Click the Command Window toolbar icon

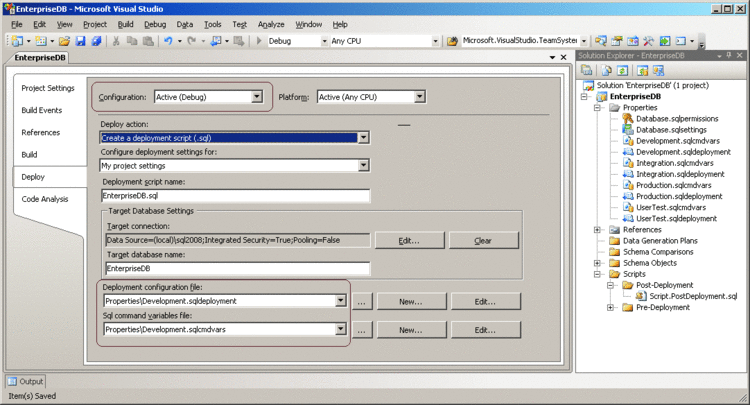point(681,41)
